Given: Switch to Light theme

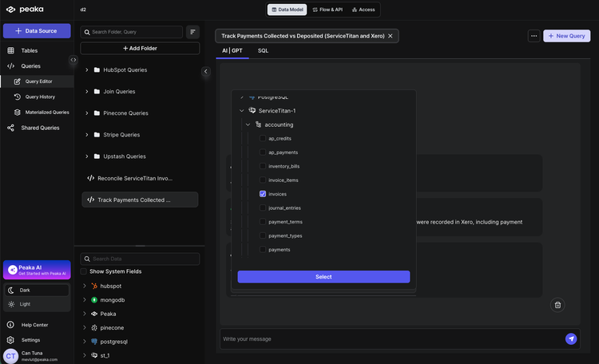Looking at the screenshot, I should [37, 304].
